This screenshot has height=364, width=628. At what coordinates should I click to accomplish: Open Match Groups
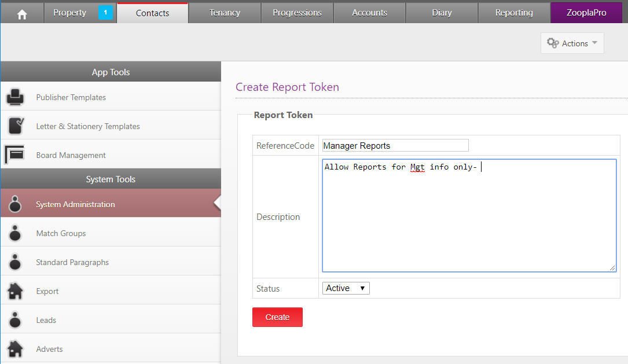(61, 233)
